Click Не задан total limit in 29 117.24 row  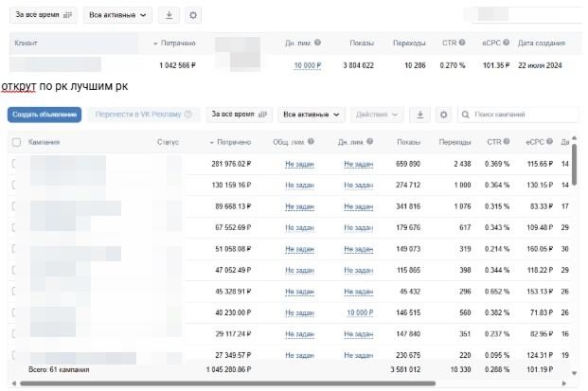click(x=299, y=333)
